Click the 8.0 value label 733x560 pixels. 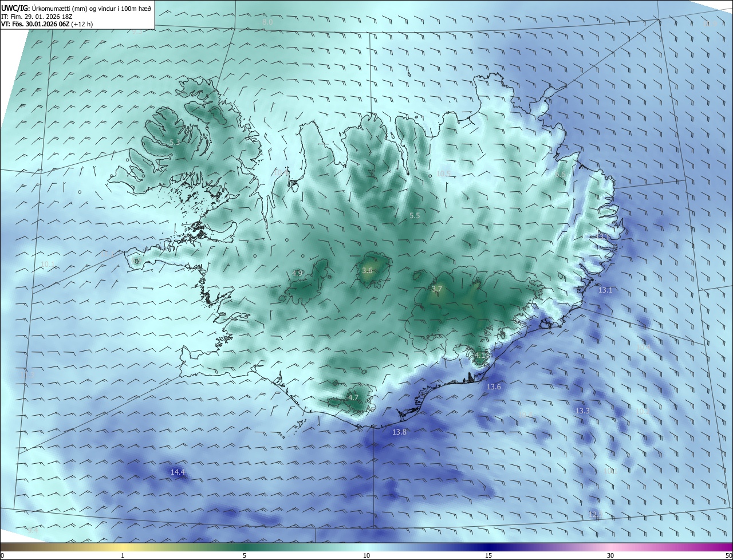coord(267,22)
